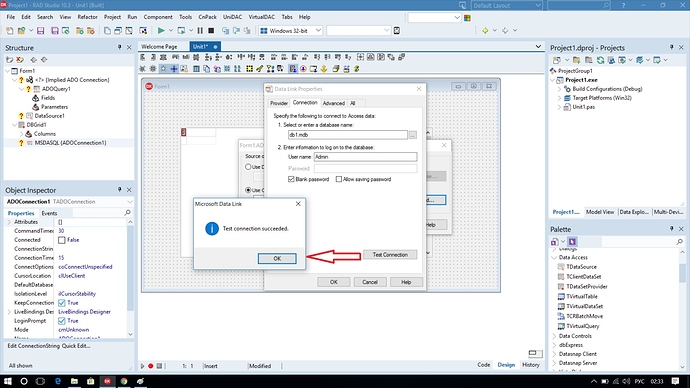Click the play macro icon in the status bar

coord(143,366)
